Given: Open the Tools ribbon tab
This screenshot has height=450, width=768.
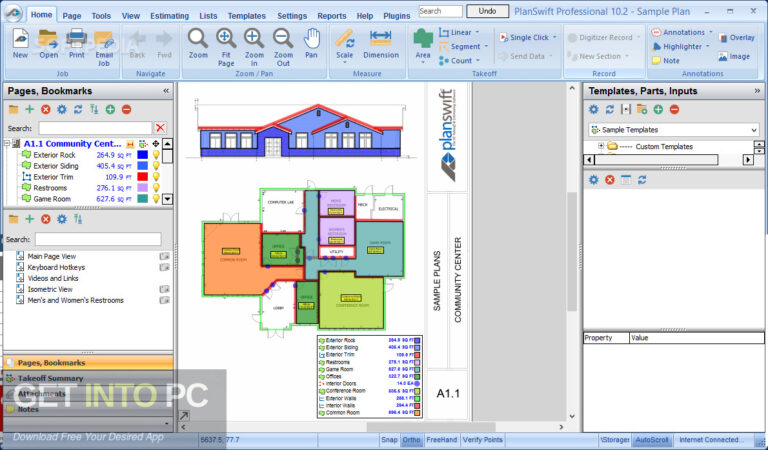Looking at the screenshot, I should coord(101,16).
